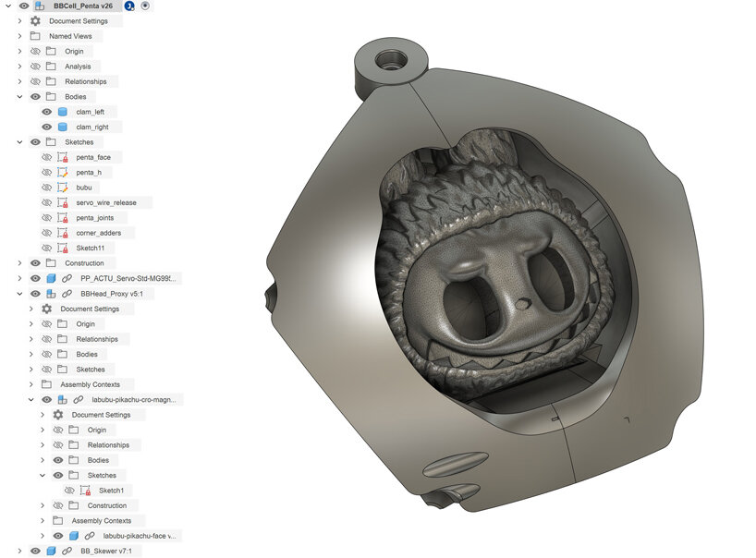The image size is (756, 558).
Task: Click the labubu-pikachu-face component cube icon
Action: (x=74, y=536)
